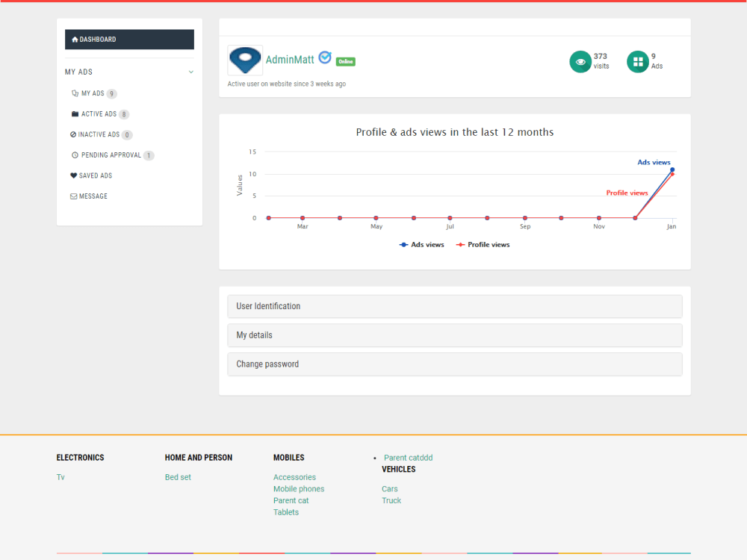This screenshot has height=560, width=747.
Task: Expand the Change password panel
Action: [454, 364]
